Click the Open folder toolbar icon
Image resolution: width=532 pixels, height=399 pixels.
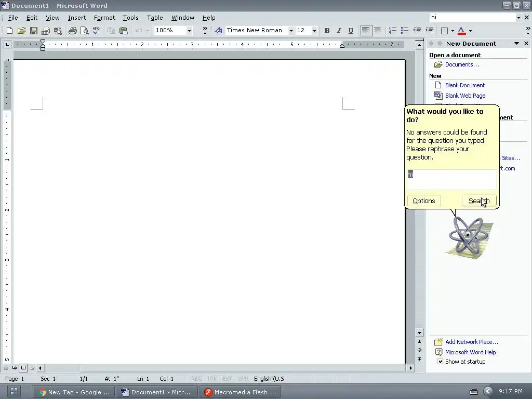tap(21, 31)
